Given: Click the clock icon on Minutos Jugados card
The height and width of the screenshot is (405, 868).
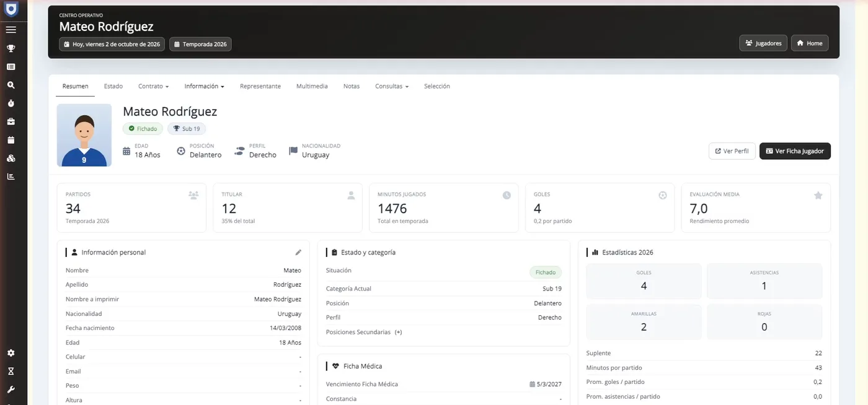Looking at the screenshot, I should (x=507, y=195).
